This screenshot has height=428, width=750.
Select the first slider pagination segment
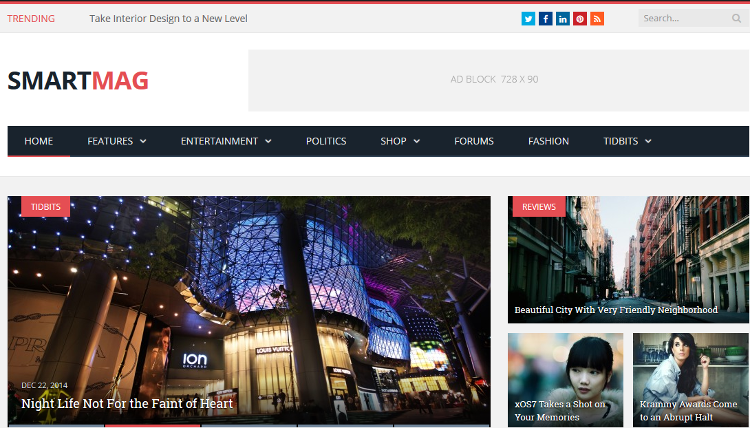tap(56, 425)
